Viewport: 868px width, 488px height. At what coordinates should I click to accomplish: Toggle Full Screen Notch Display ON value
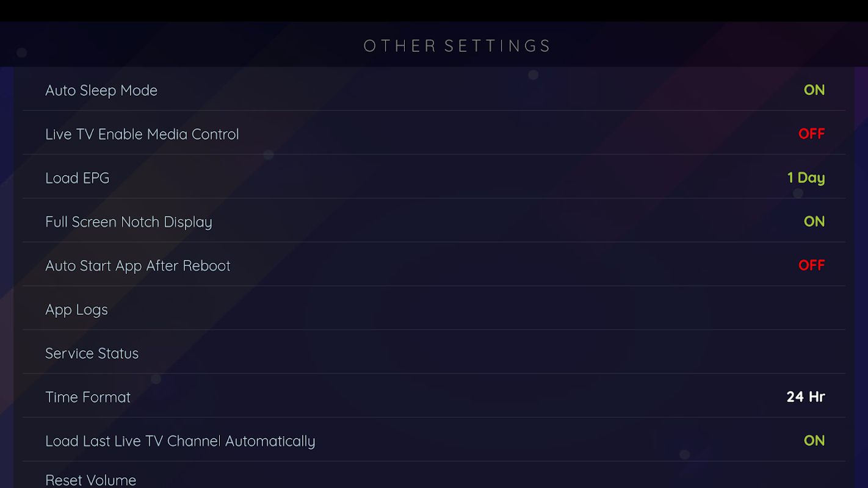click(x=814, y=221)
